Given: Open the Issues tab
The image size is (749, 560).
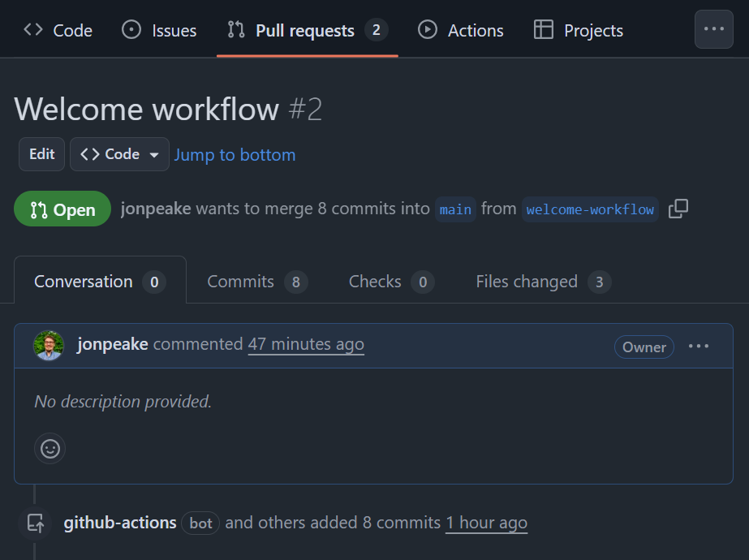Looking at the screenshot, I should [x=159, y=31].
